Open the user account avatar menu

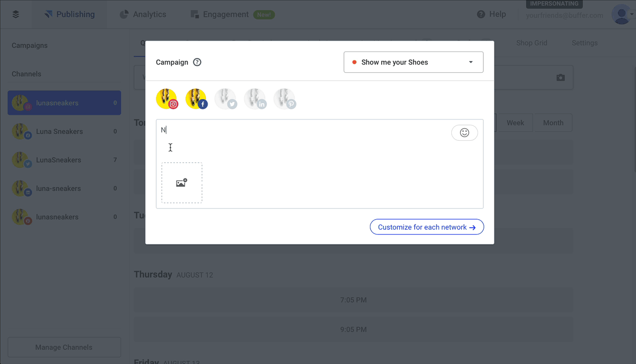(x=622, y=14)
